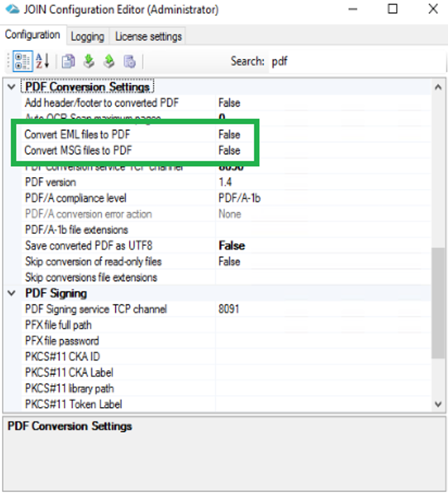Close the JOIN Configuration Editor window

[x=433, y=9]
